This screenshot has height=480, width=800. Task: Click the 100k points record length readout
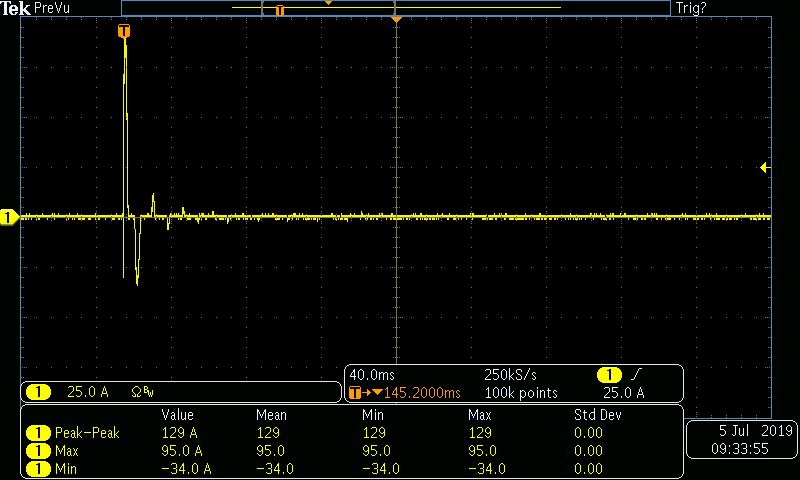coord(520,393)
